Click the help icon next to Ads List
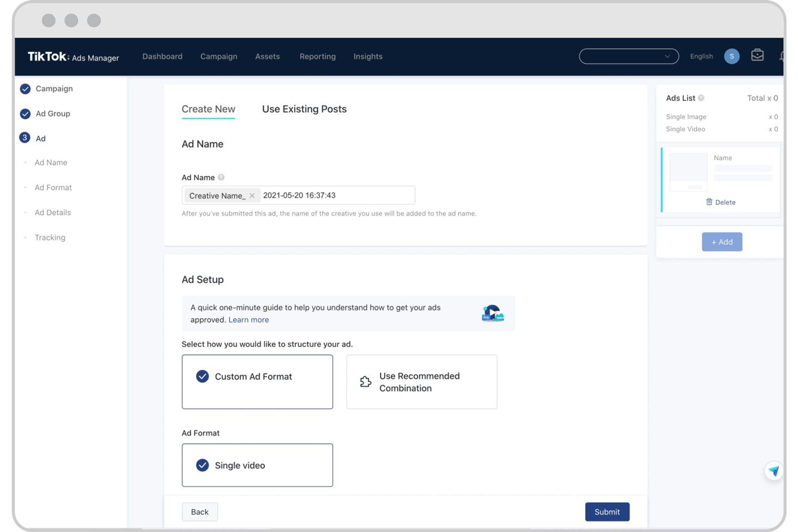Image resolution: width=798 pixels, height=532 pixels. click(x=701, y=98)
